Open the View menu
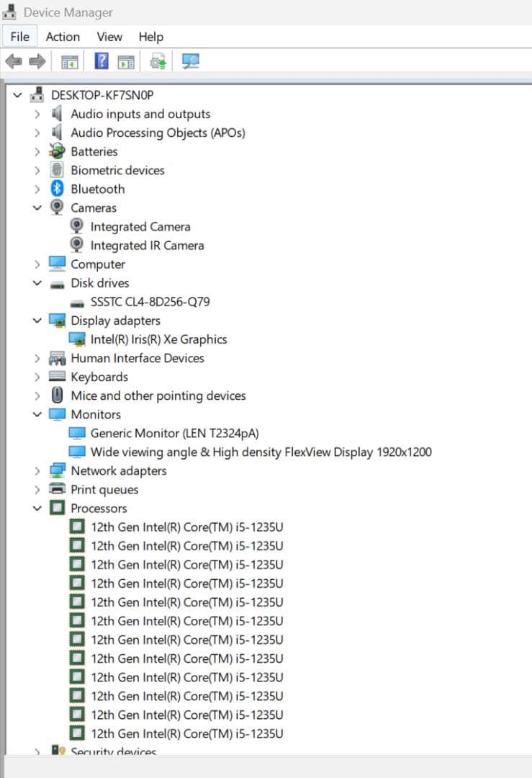Viewport: 532px width, 778px height. (x=109, y=37)
